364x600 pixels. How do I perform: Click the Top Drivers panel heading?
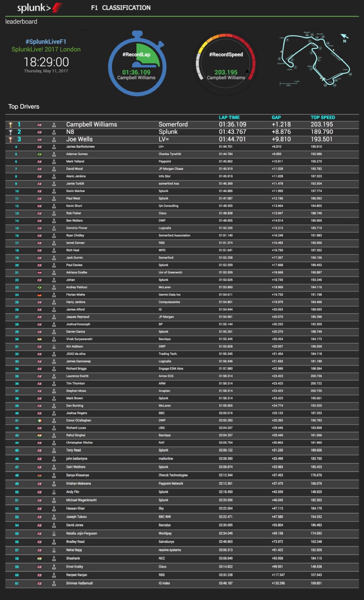(x=24, y=106)
